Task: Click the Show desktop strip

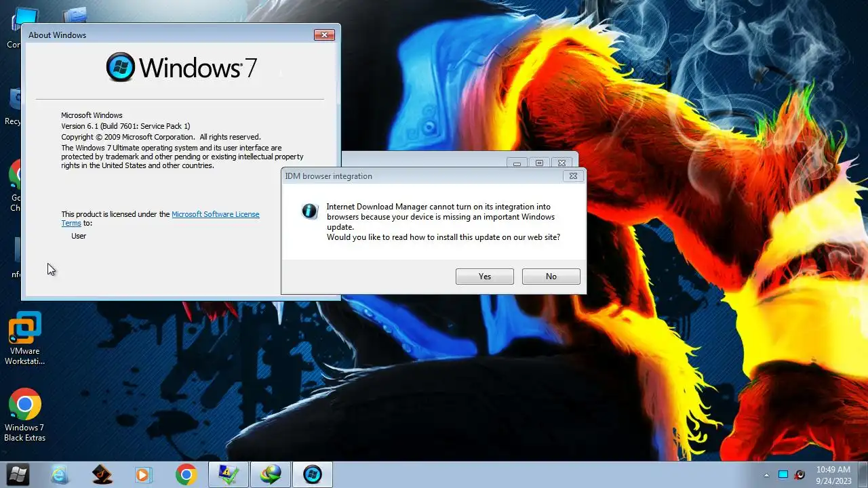Action: 863,474
